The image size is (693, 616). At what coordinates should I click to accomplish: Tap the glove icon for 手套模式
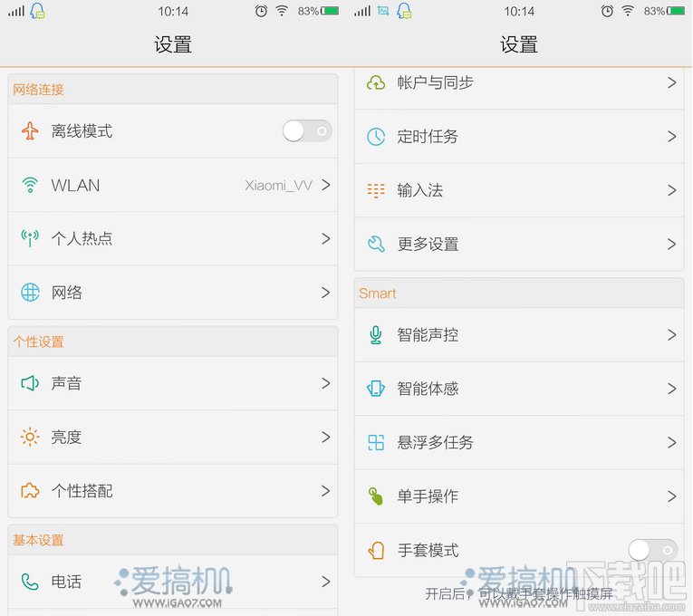[x=376, y=550]
